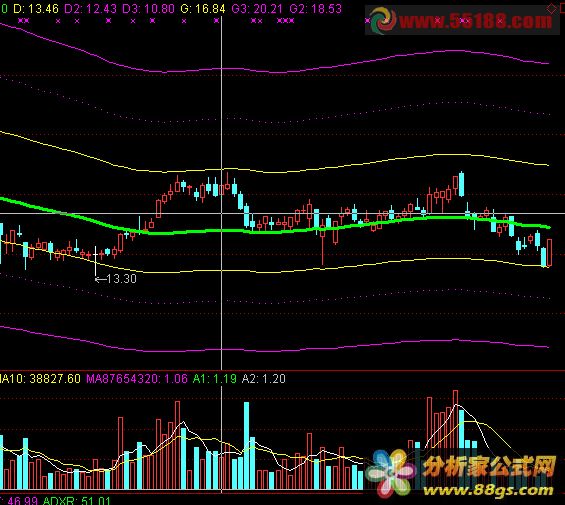Select the MA87654320: 1.06 label

tap(137, 378)
